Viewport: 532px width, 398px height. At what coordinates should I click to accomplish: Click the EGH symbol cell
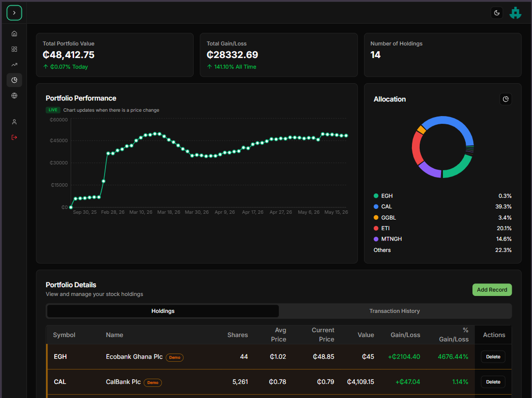[61, 356]
